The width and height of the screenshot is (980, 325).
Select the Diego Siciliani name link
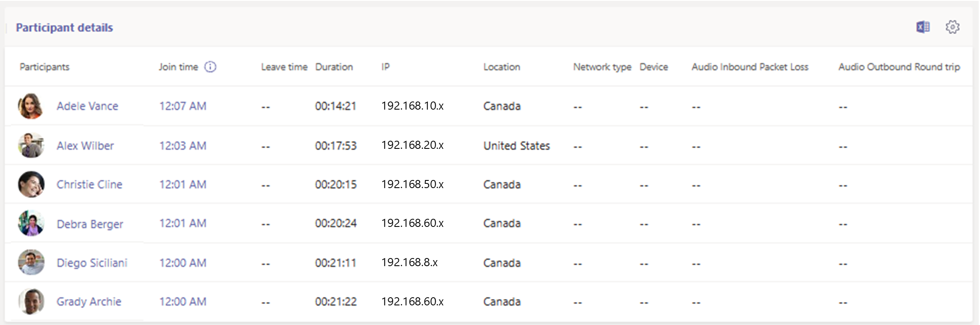point(92,263)
